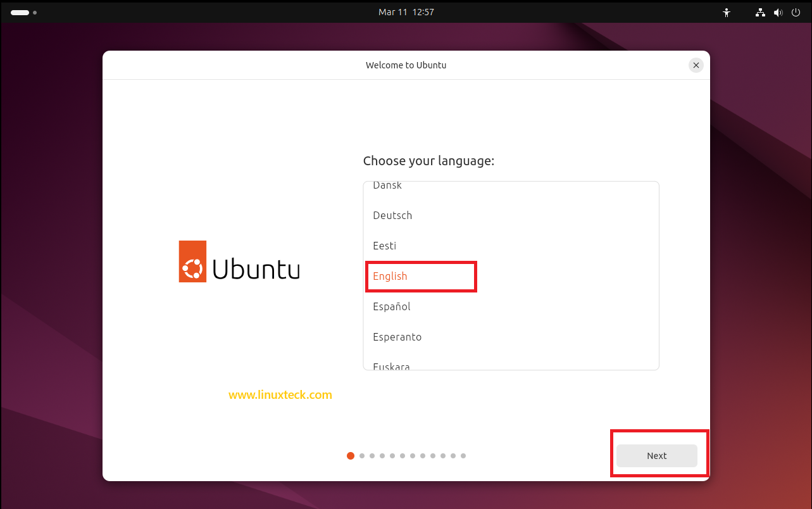Click the last page indicator dot
The image size is (812, 509).
tap(463, 455)
